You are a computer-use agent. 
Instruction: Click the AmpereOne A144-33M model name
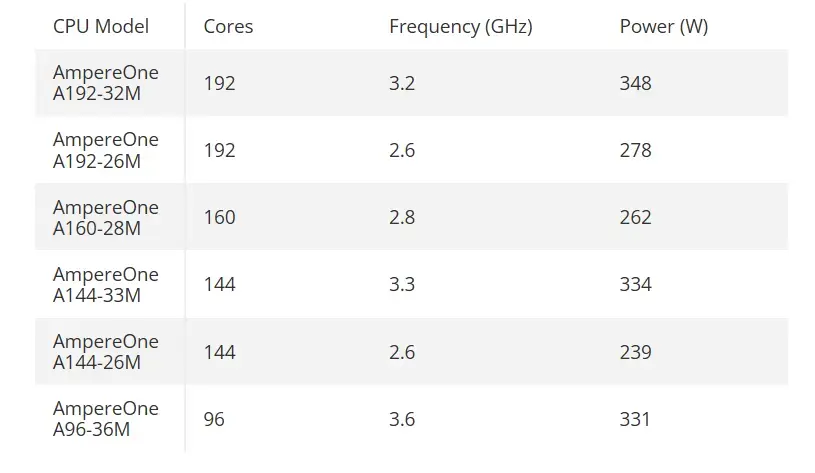pos(106,284)
